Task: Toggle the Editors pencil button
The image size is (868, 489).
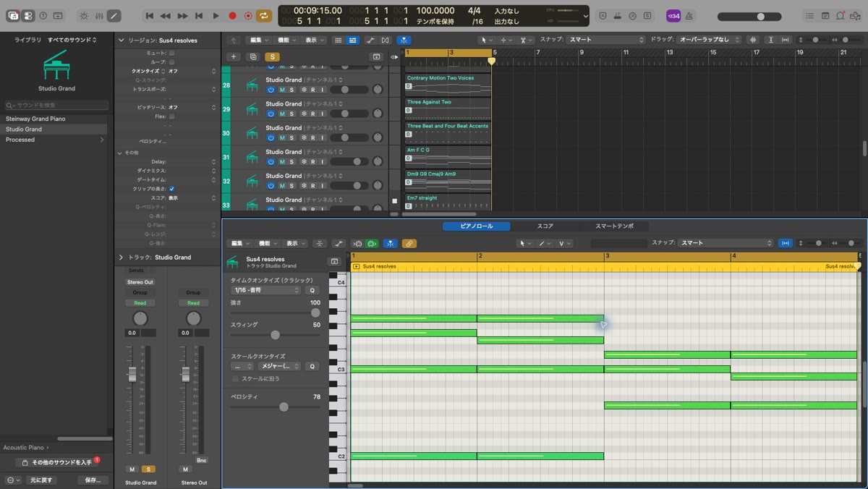Action: (x=114, y=16)
